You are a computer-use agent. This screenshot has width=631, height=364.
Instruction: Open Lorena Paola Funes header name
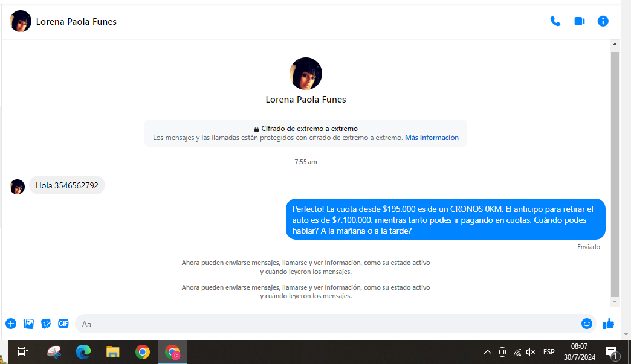coord(76,22)
